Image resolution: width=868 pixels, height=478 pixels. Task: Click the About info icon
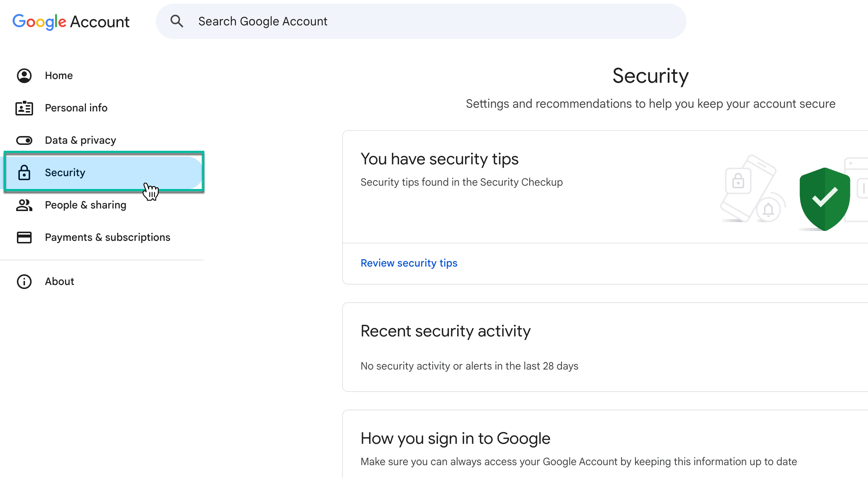(x=24, y=281)
